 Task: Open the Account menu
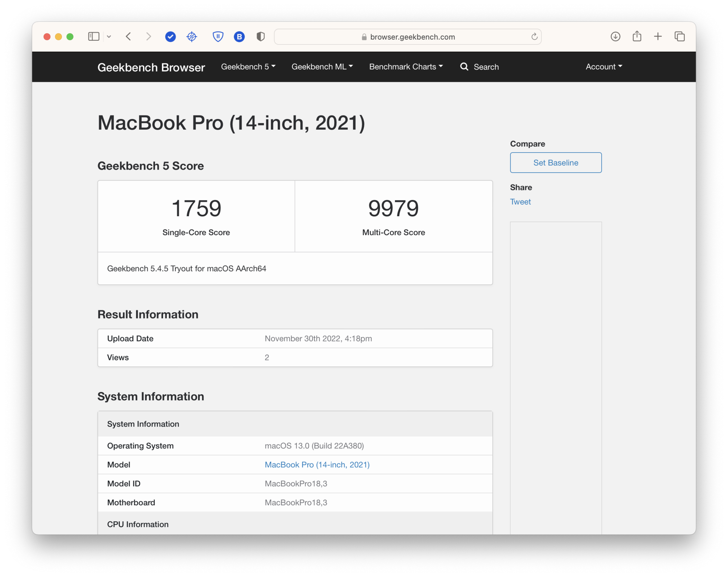pyautogui.click(x=604, y=67)
